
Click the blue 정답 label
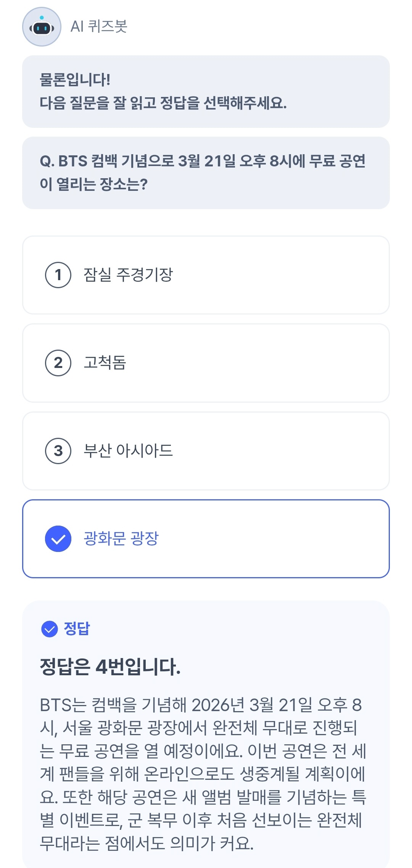(77, 629)
